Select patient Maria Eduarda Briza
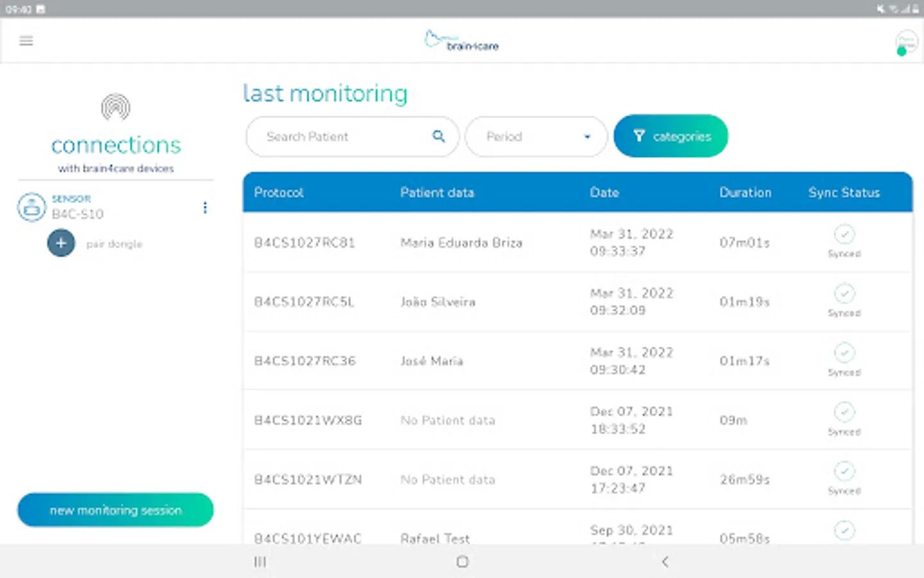Viewport: 924px width, 578px height. click(461, 243)
